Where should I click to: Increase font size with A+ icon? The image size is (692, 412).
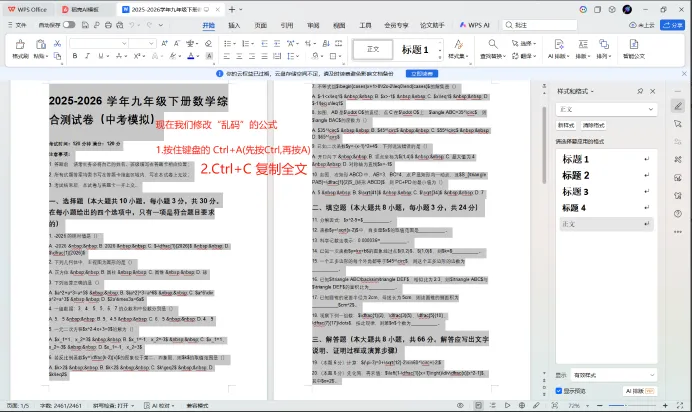pyautogui.click(x=164, y=43)
